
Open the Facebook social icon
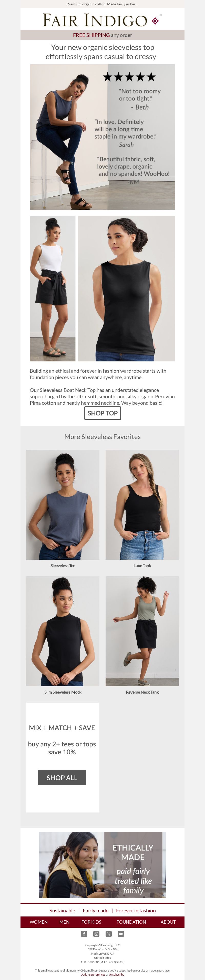[x=84, y=934]
